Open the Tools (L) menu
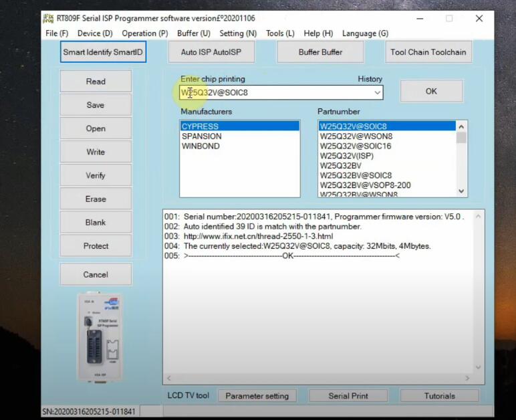The image size is (516, 420). click(x=280, y=33)
